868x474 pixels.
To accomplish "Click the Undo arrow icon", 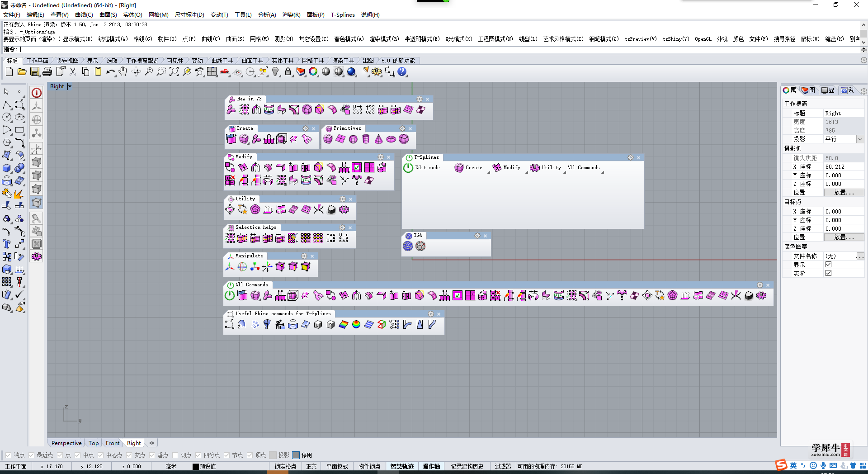I will 110,71.
